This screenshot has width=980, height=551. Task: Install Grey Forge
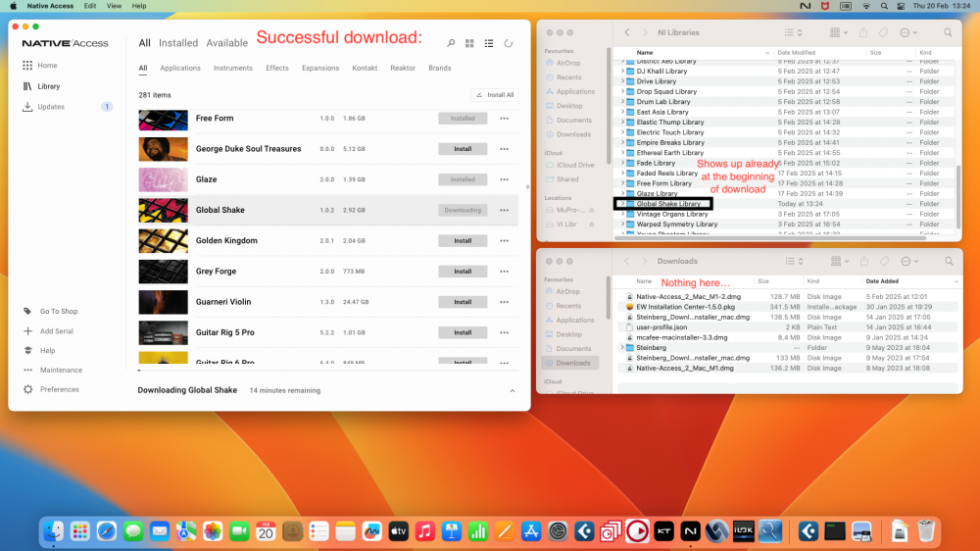pyautogui.click(x=463, y=272)
